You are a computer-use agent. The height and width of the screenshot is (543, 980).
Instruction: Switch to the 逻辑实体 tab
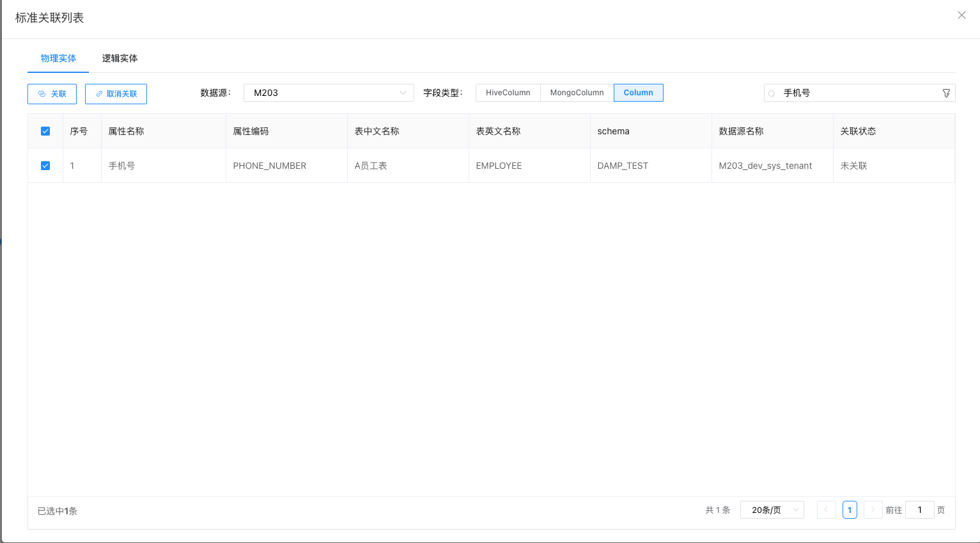pos(120,58)
